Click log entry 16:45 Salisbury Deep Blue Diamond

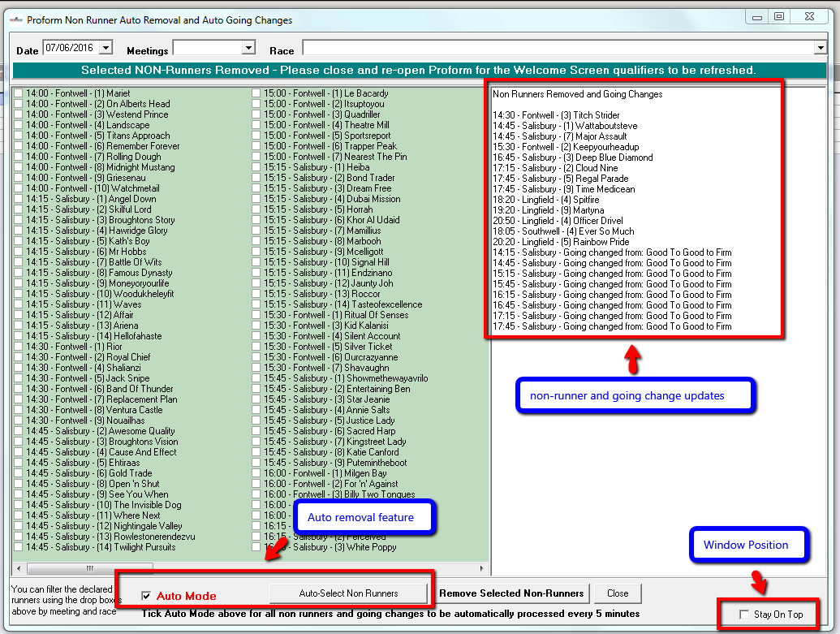pos(573,157)
